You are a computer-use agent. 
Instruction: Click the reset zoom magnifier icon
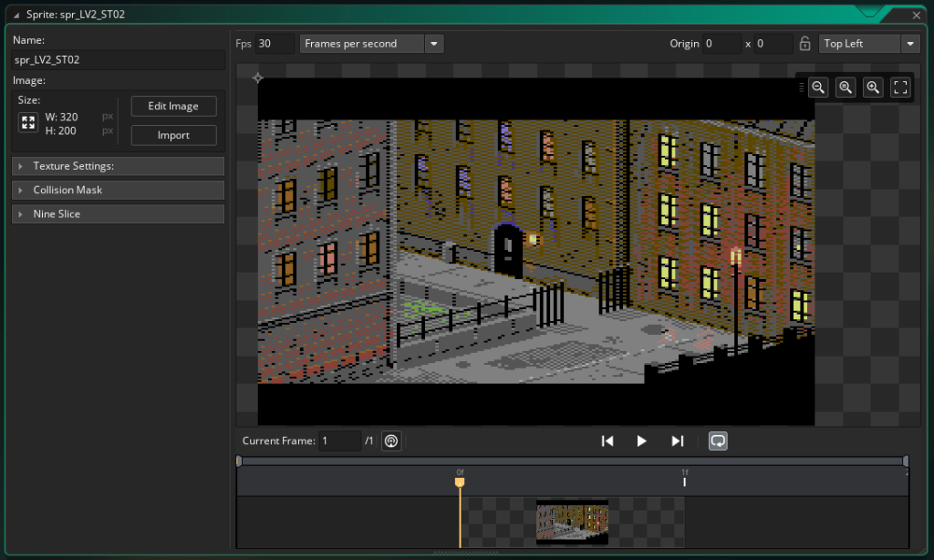point(846,88)
